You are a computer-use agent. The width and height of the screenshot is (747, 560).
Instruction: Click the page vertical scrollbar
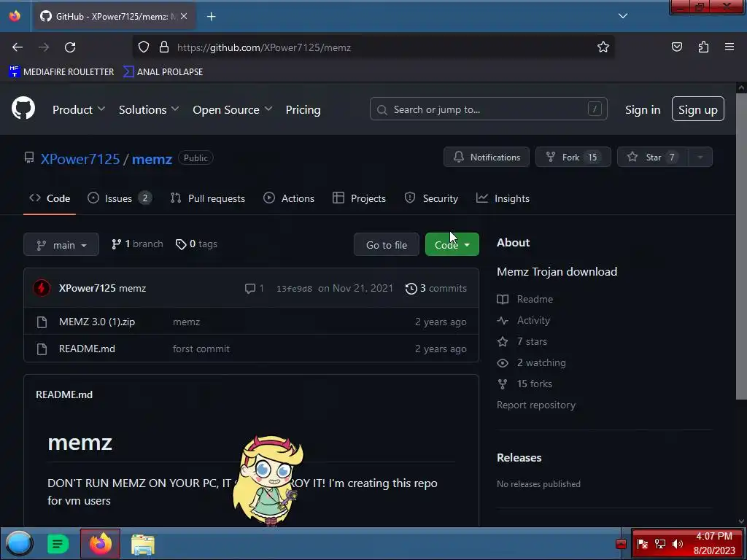tap(741, 246)
